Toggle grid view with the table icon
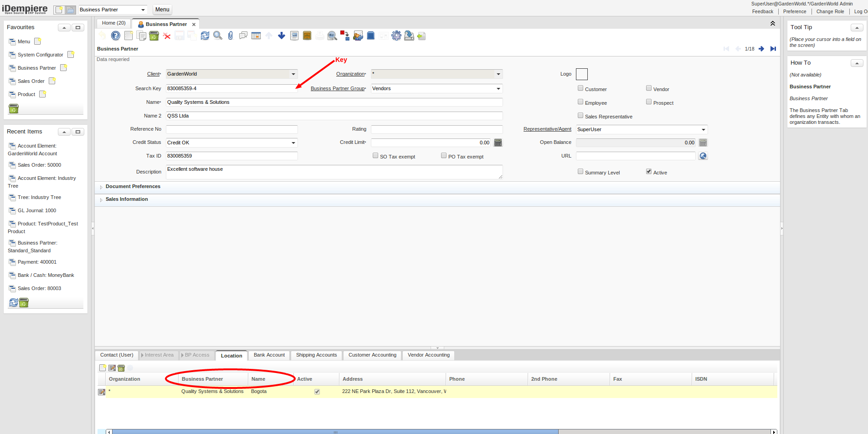This screenshot has width=868, height=434. coord(256,36)
